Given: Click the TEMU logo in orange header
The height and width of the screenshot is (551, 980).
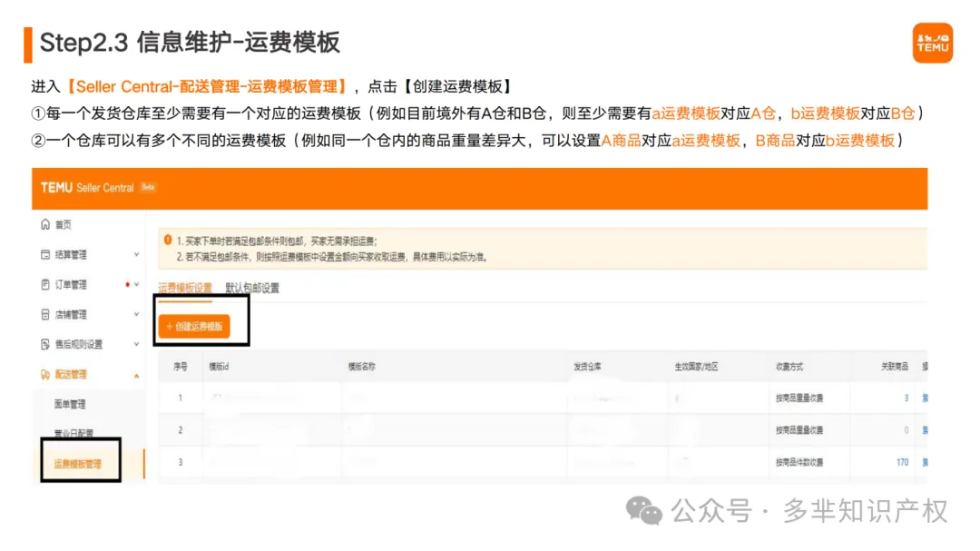Looking at the screenshot, I should [x=56, y=188].
